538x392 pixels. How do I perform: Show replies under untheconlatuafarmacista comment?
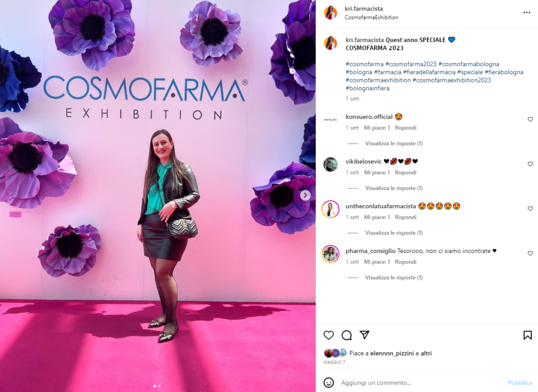pos(394,232)
